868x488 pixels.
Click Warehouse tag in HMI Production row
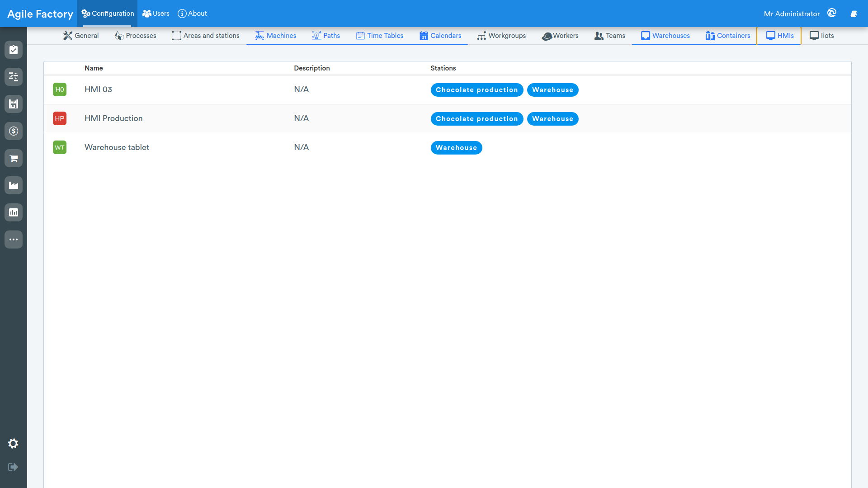[x=552, y=119]
